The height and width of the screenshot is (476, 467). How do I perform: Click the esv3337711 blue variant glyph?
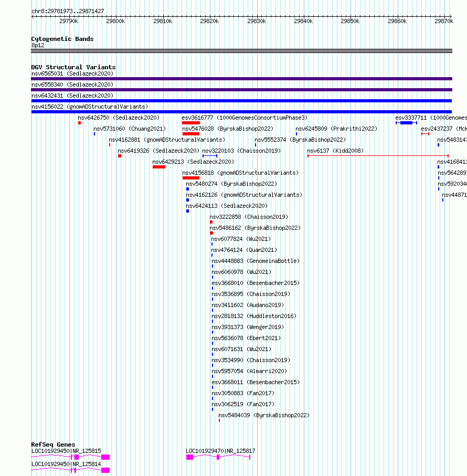tap(406, 123)
